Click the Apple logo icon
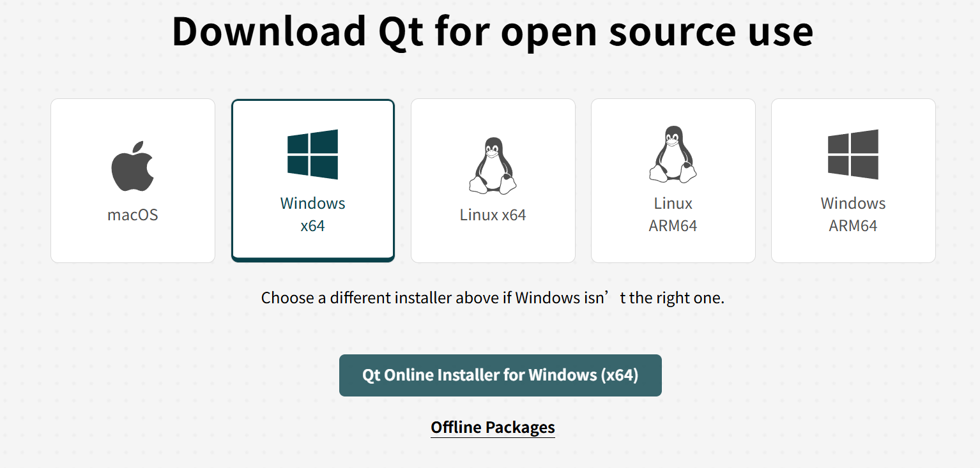Screen dimensions: 980x468 coord(133,166)
